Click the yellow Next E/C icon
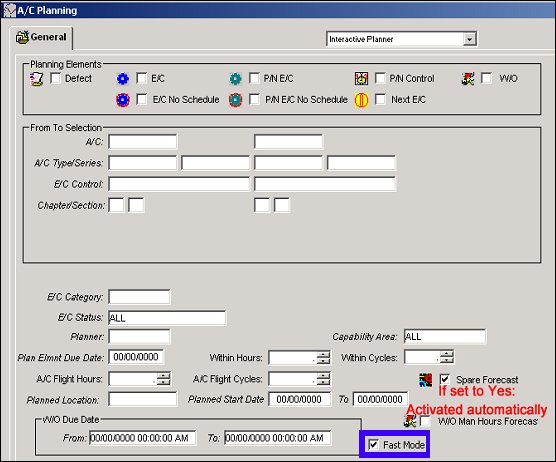Screen dimensions: 556x462 point(361,100)
